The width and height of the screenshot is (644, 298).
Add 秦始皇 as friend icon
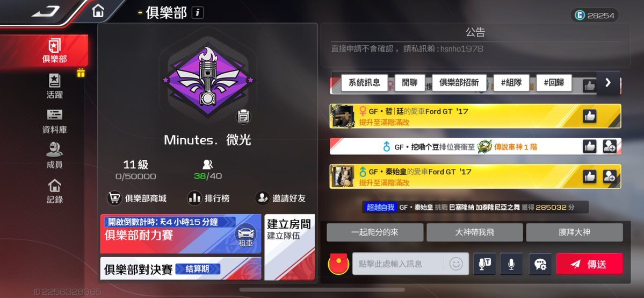610,176
